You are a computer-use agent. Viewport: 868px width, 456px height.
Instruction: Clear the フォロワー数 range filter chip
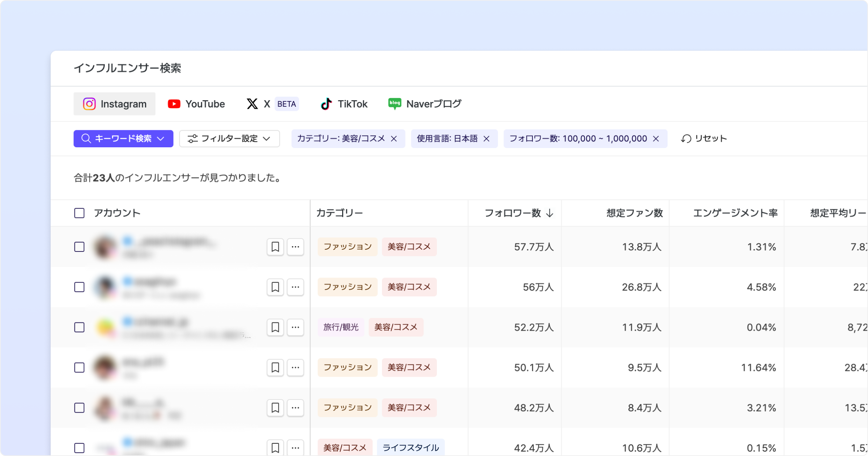click(x=656, y=139)
